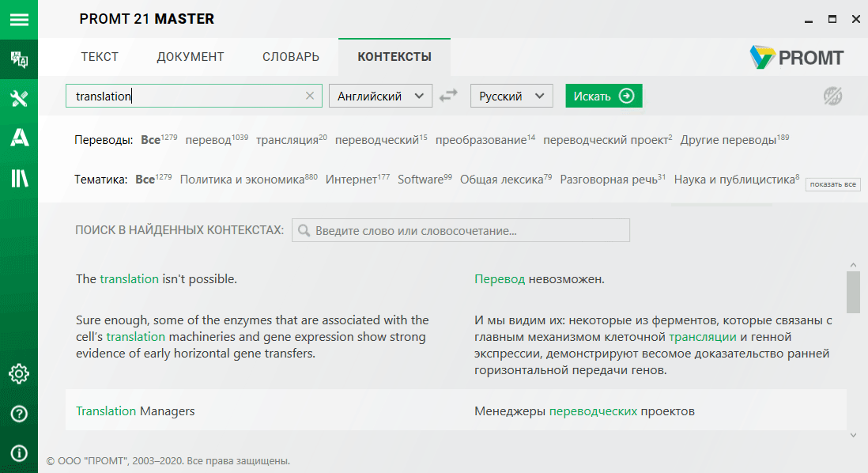Filter topics by 'Интернет'
The height and width of the screenshot is (473, 868).
(x=357, y=179)
